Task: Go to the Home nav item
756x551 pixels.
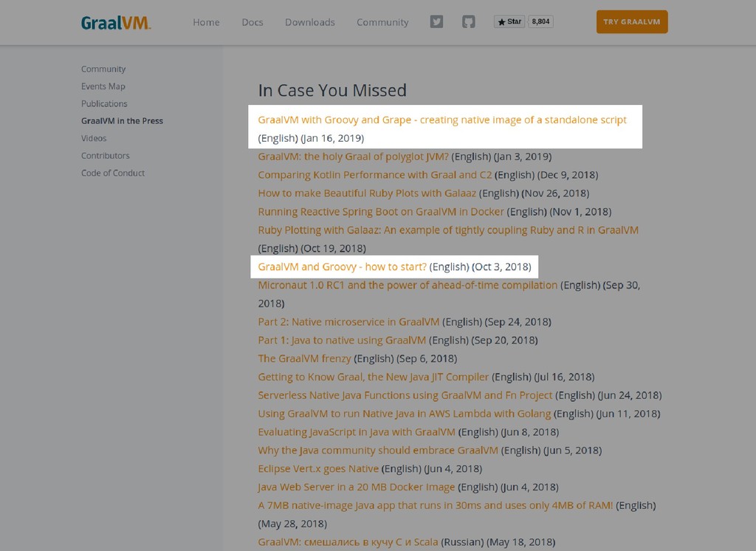Action: (x=206, y=22)
